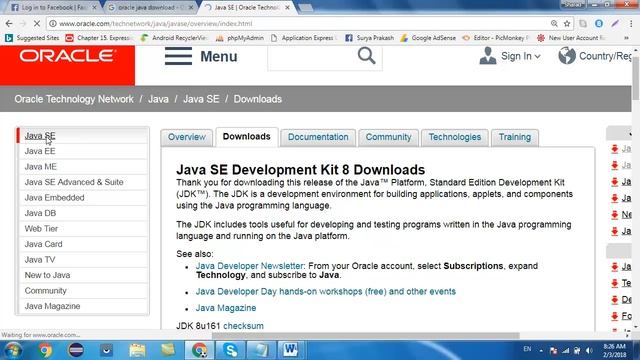This screenshot has height=360, width=640.
Task: Select the Downloads tab
Action: (247, 137)
